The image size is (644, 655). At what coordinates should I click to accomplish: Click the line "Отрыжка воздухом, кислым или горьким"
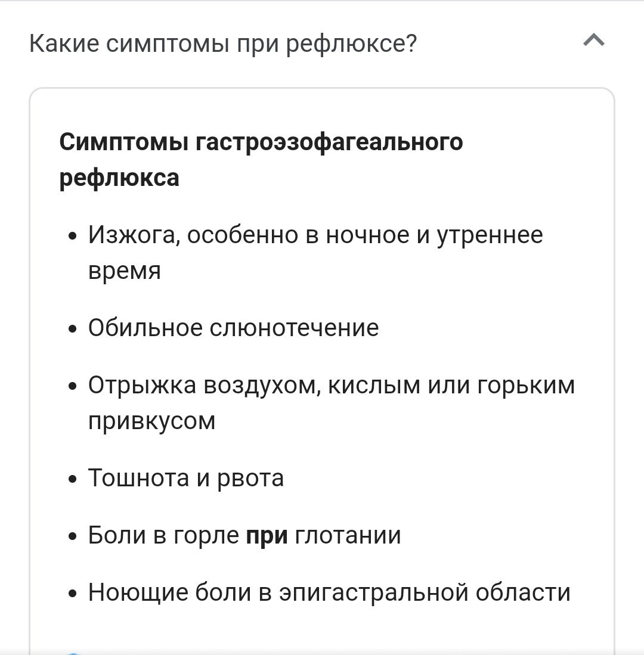click(x=332, y=385)
